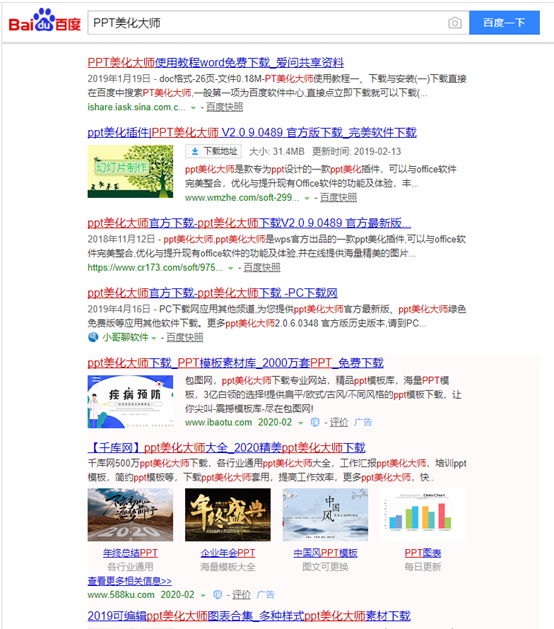Image resolution: width=554 pixels, height=629 pixels.
Task: Click the 百度一下 search button
Action: pyautogui.click(x=504, y=22)
